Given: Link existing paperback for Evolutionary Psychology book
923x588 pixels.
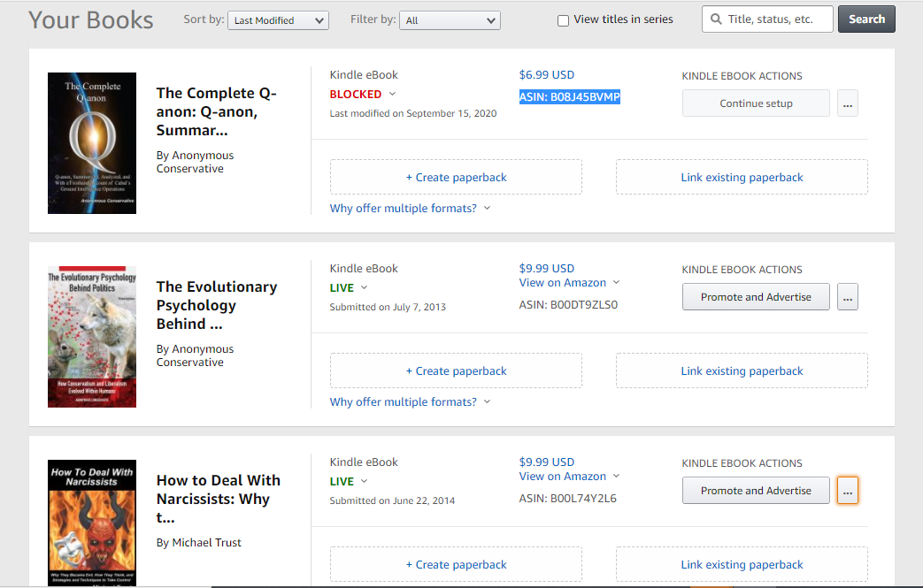Looking at the screenshot, I should click(742, 370).
